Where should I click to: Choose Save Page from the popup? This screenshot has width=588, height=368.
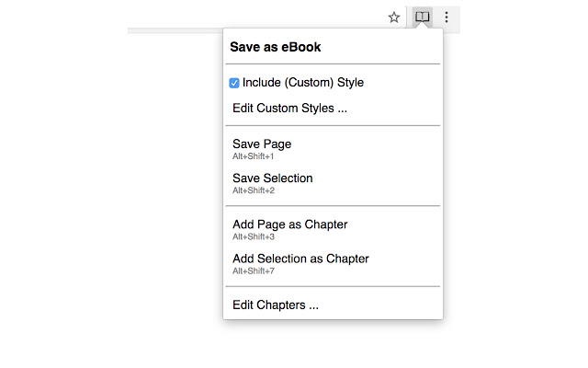(x=262, y=144)
